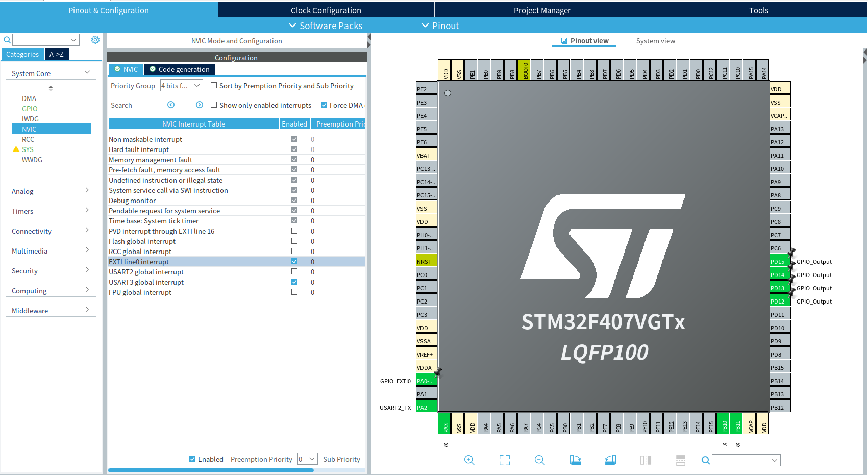Image resolution: width=868 pixels, height=476 pixels.
Task: Expand the Middleware category
Action: pos(87,310)
